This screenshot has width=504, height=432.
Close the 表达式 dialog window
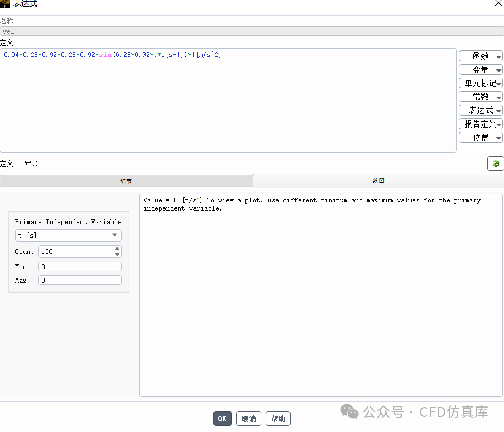click(499, 3)
